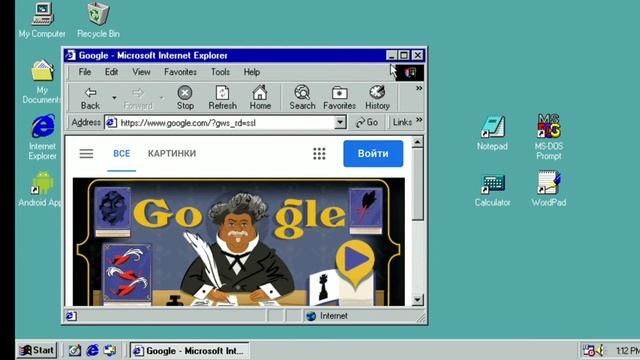Open the Google apps grid icon

[x=319, y=153]
